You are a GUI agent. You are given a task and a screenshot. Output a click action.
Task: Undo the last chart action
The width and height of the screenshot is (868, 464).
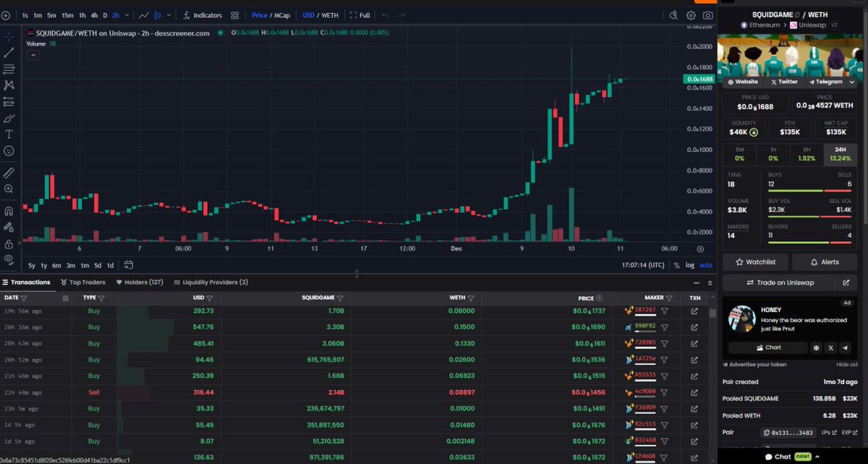pyautogui.click(x=385, y=15)
